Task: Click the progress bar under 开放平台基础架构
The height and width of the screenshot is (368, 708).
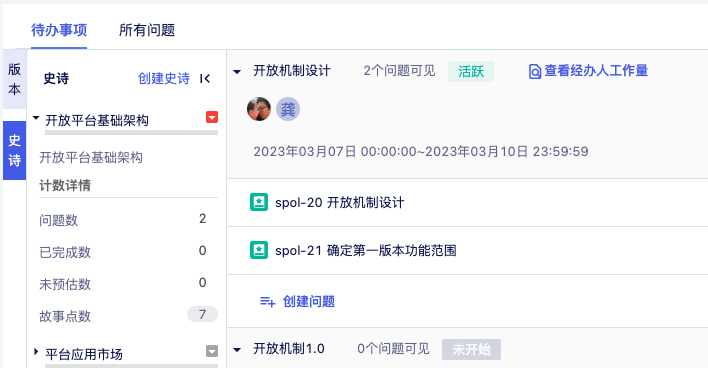Action: coord(131,133)
